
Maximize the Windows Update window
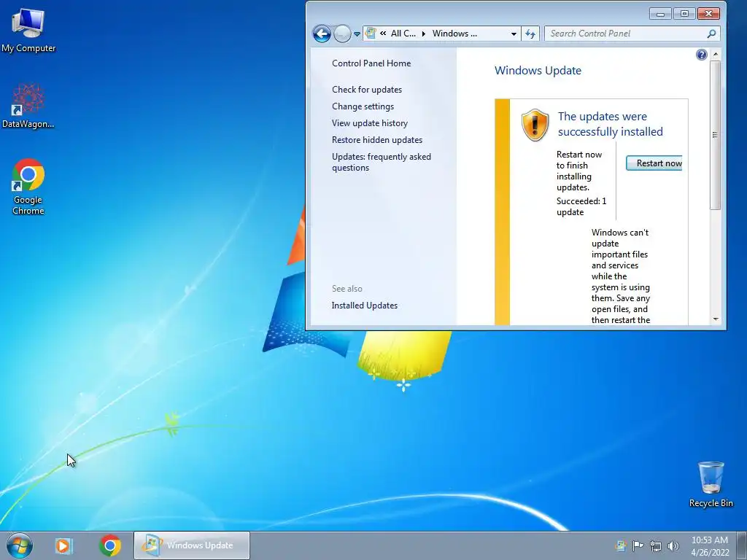point(684,14)
